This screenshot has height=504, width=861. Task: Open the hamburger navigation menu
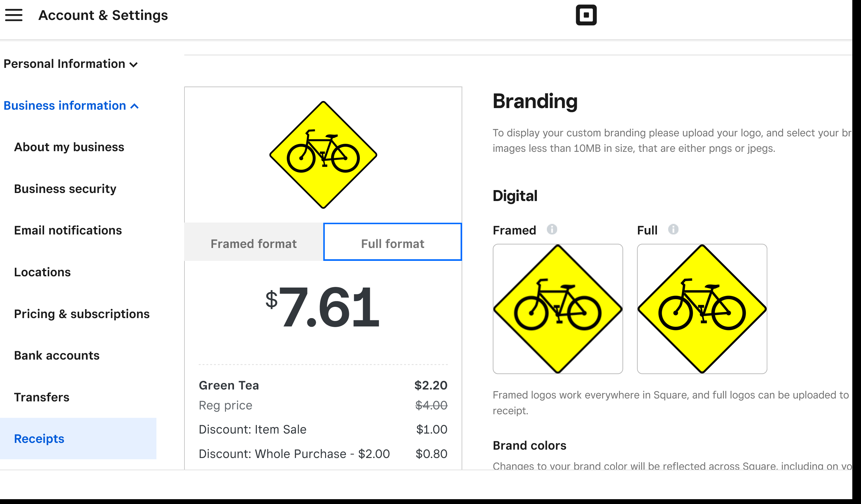(14, 15)
